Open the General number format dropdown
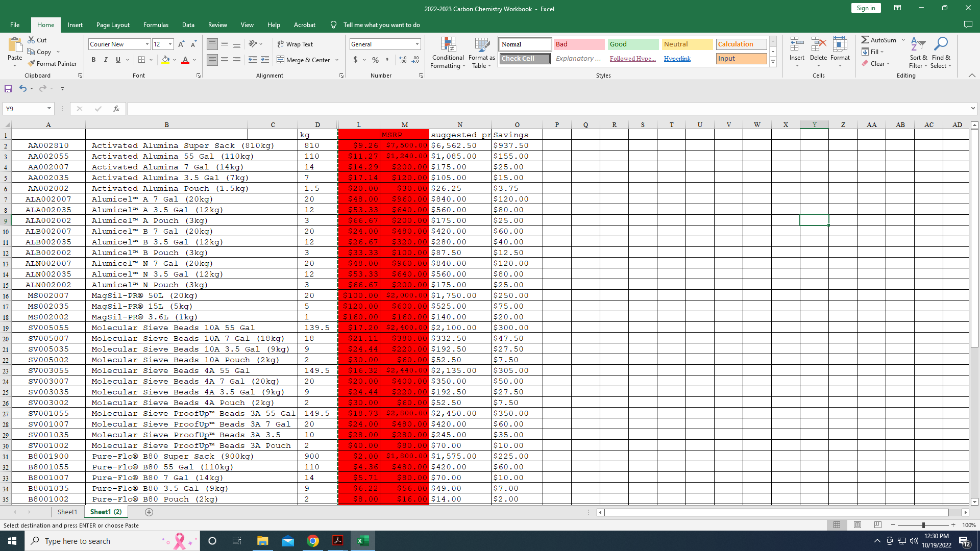The image size is (980, 551). (x=417, y=44)
